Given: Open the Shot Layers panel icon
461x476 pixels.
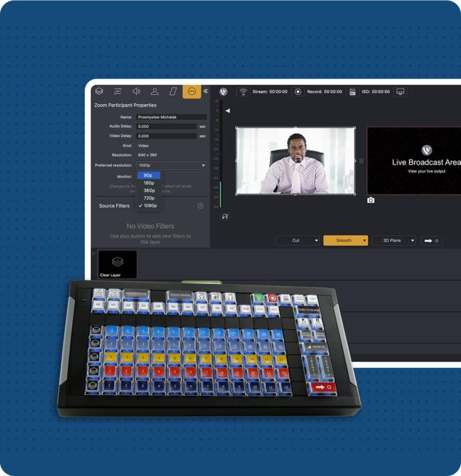Looking at the screenshot, I should click(x=99, y=91).
